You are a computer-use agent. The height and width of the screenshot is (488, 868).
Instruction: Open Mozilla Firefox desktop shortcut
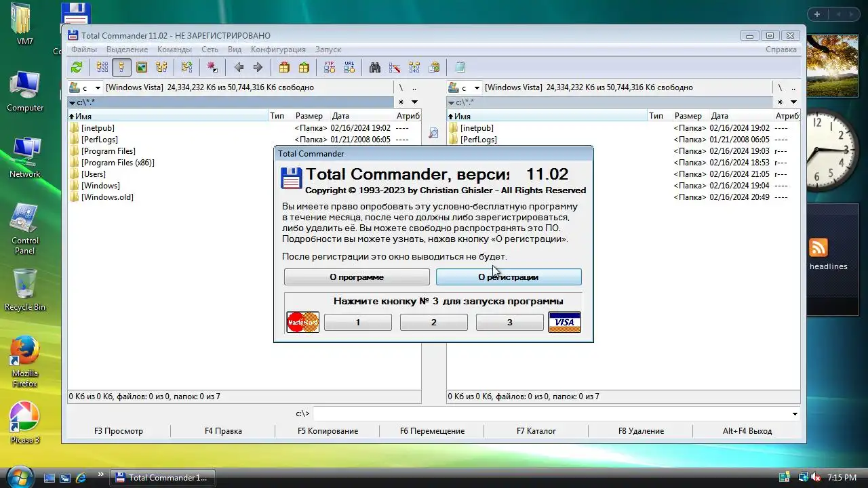tap(25, 362)
